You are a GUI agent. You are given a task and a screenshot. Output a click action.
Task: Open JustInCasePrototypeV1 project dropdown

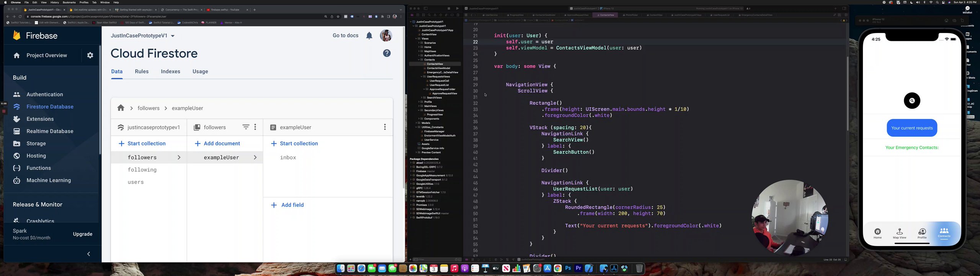143,36
